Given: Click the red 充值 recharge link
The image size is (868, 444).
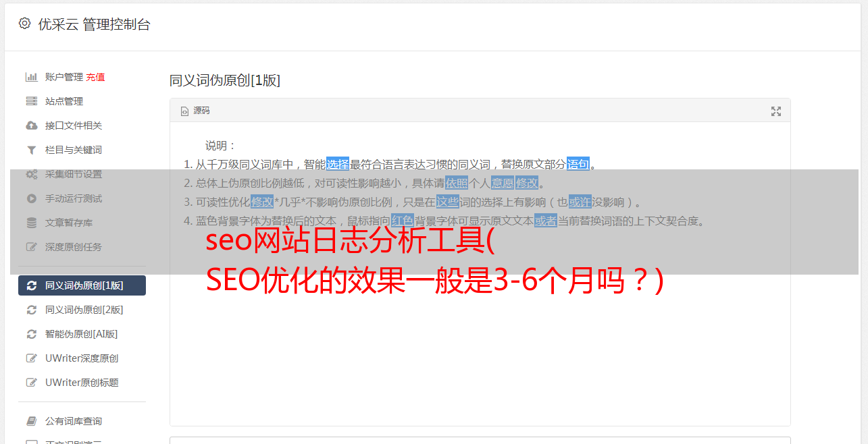Looking at the screenshot, I should pos(95,77).
